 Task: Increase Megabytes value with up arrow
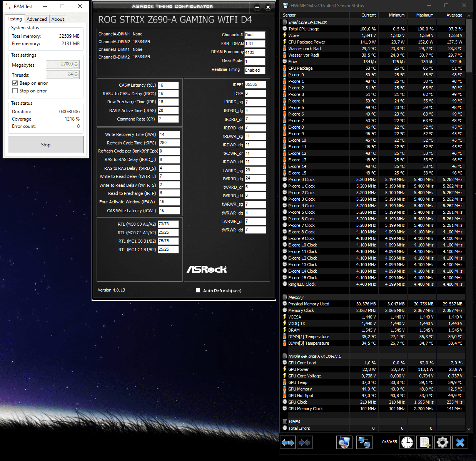pos(76,62)
